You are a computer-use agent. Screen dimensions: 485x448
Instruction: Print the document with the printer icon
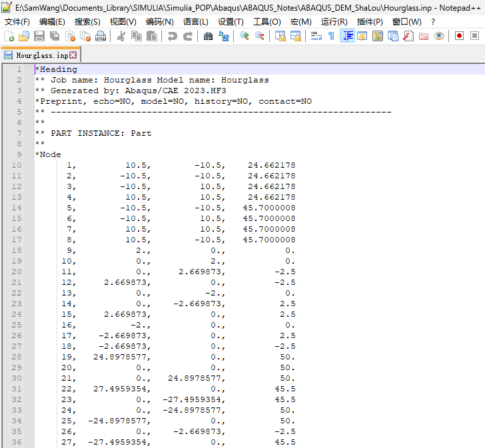101,36
